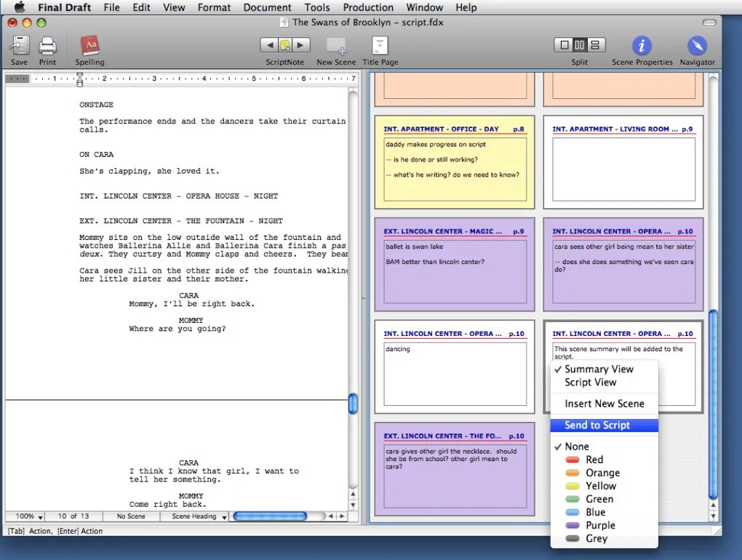
Task: Click the ruler options button at left
Action: [x=17, y=79]
